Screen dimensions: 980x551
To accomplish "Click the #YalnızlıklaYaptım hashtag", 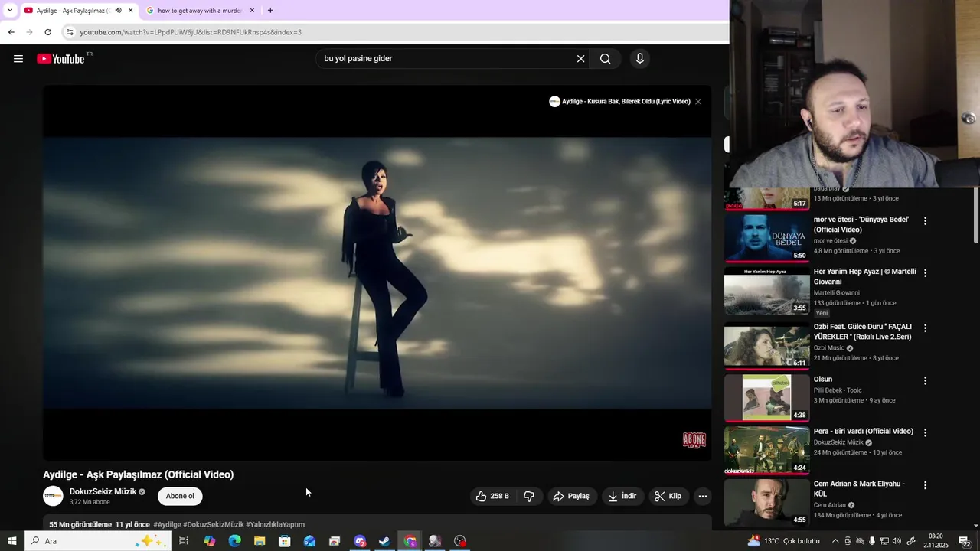I will (275, 525).
